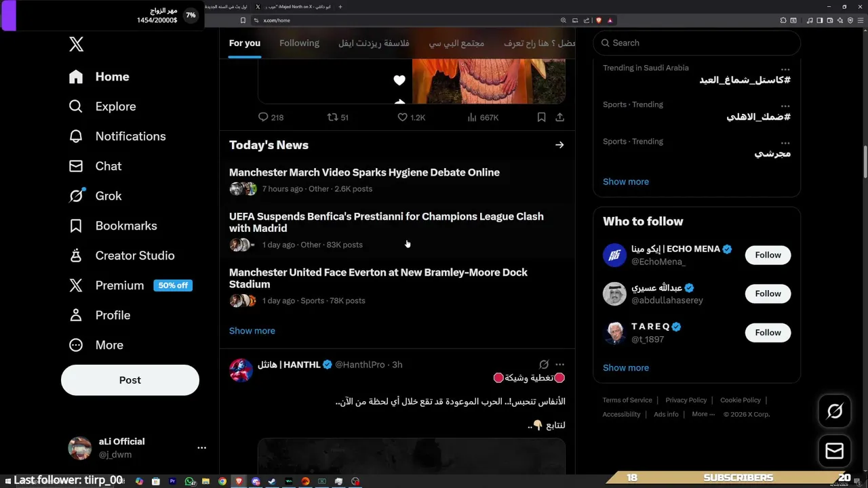Open ECHO MENA profile avatar
Screen dimensions: 868x488
click(614, 255)
